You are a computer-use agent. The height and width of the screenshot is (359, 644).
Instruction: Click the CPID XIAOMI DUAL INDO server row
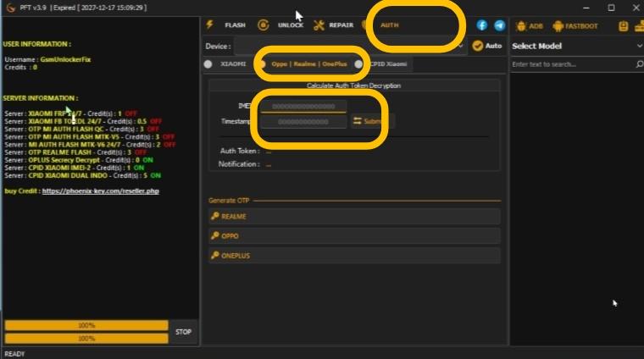pyautogui.click(x=82, y=176)
